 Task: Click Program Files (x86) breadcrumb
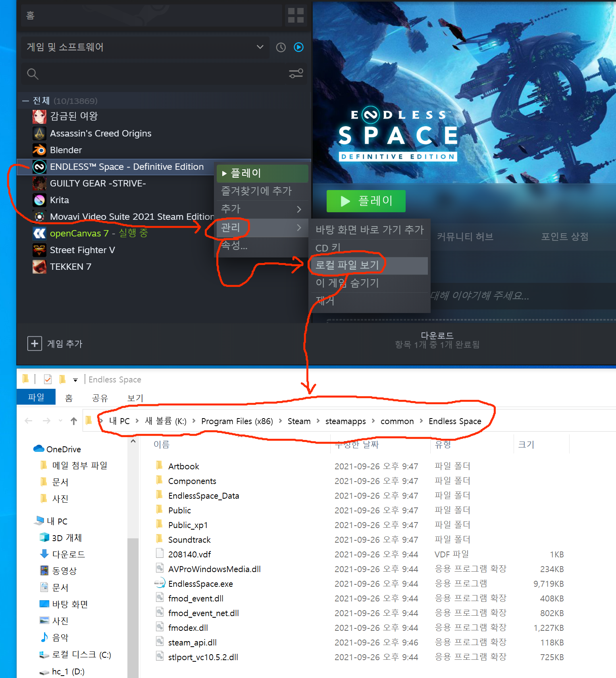point(237,421)
